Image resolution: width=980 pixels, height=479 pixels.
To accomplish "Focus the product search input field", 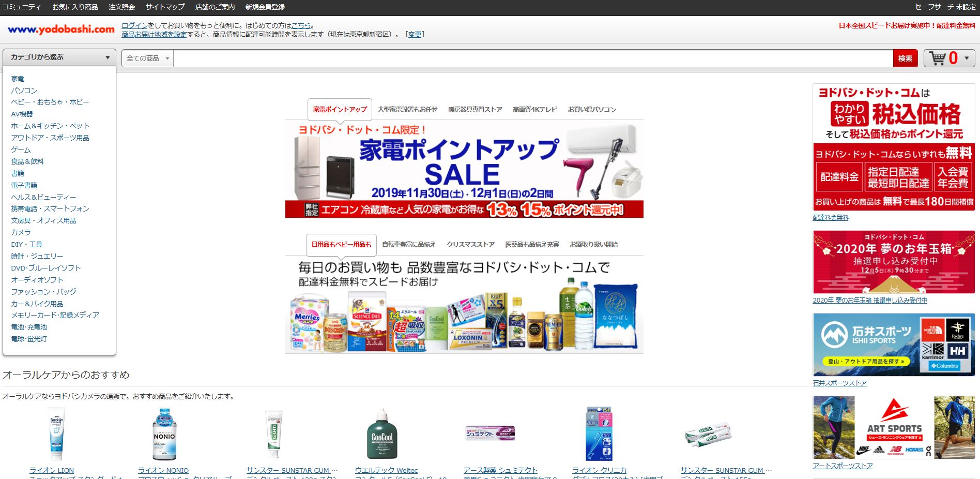I will (533, 58).
